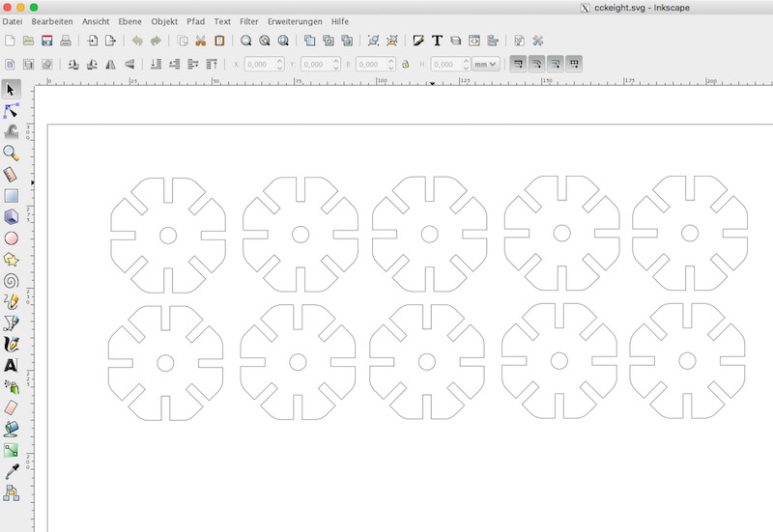Flip selection vertically icon
This screenshot has height=532, width=773.
129,64
